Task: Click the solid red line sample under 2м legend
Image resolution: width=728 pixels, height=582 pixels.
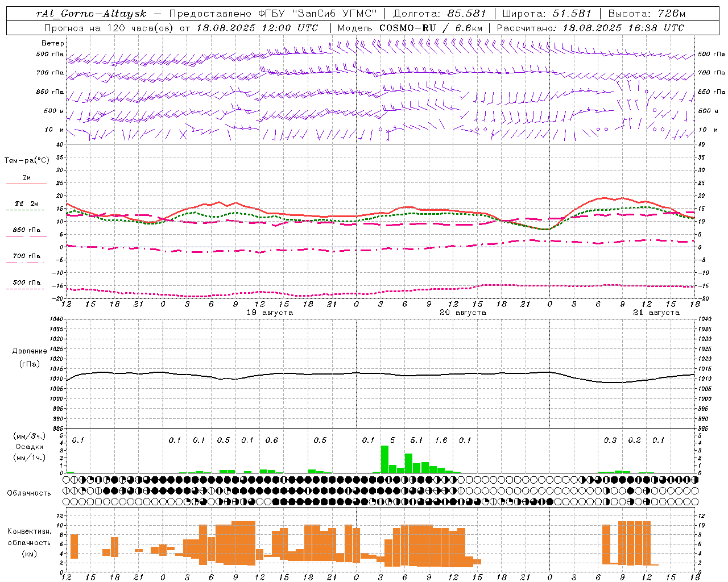Action: [26, 184]
